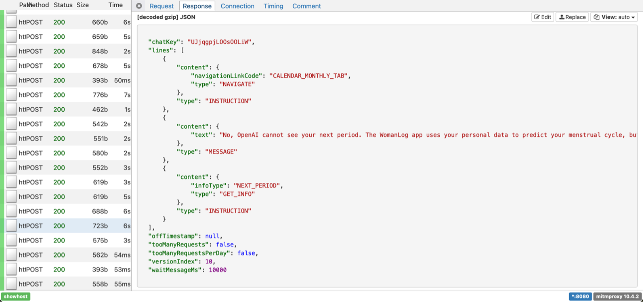The image size is (644, 303).
Task: Open the View: auto dropdown
Action: click(614, 17)
